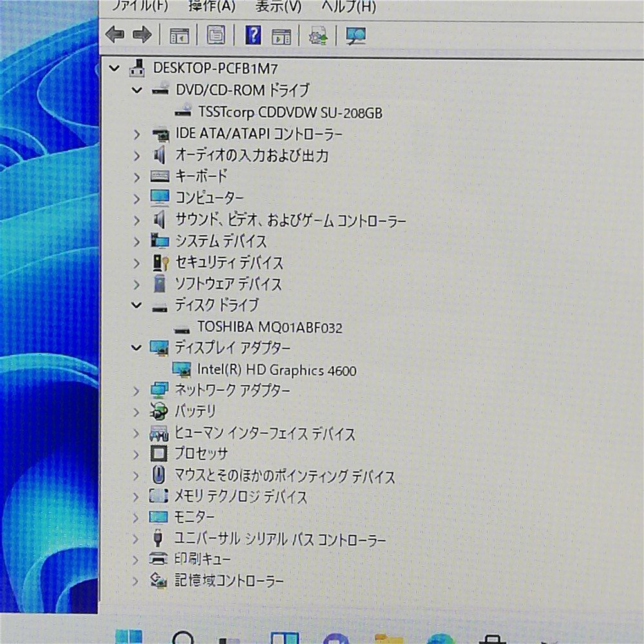Click the USB controller plug icon
The image size is (644, 644).
pyautogui.click(x=158, y=538)
